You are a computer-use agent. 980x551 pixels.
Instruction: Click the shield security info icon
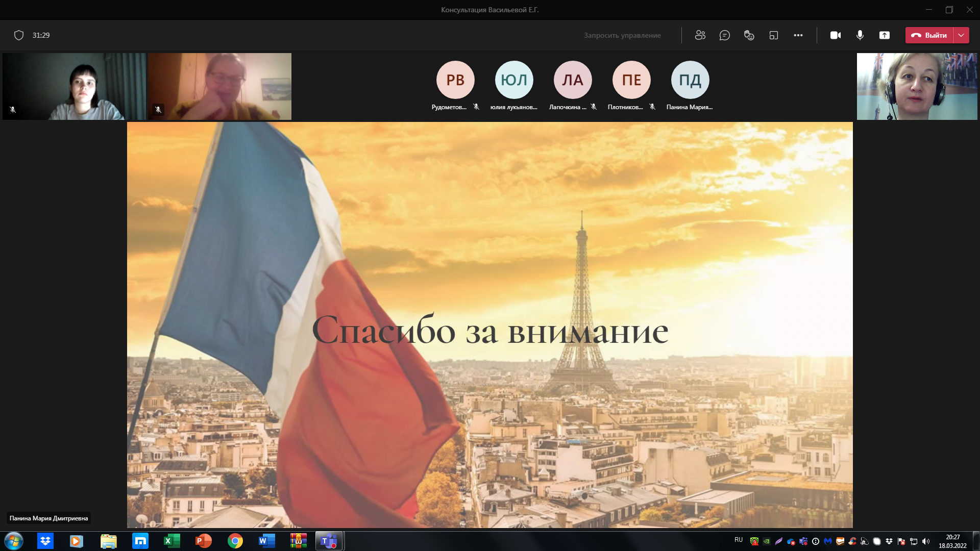19,35
